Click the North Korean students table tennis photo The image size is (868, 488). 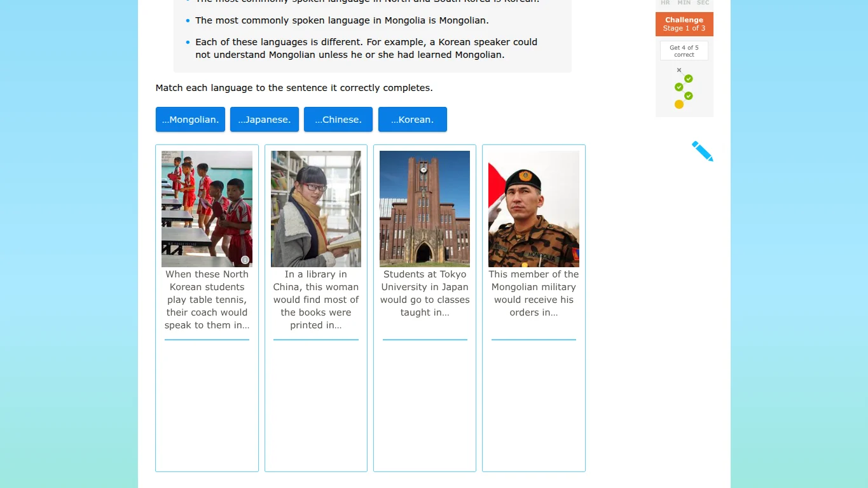(207, 209)
